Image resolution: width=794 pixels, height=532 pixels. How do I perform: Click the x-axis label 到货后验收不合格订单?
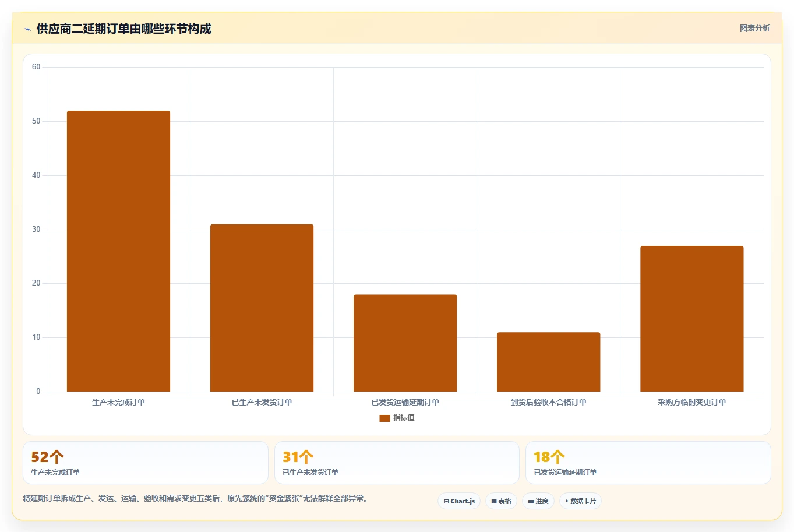coord(548,402)
